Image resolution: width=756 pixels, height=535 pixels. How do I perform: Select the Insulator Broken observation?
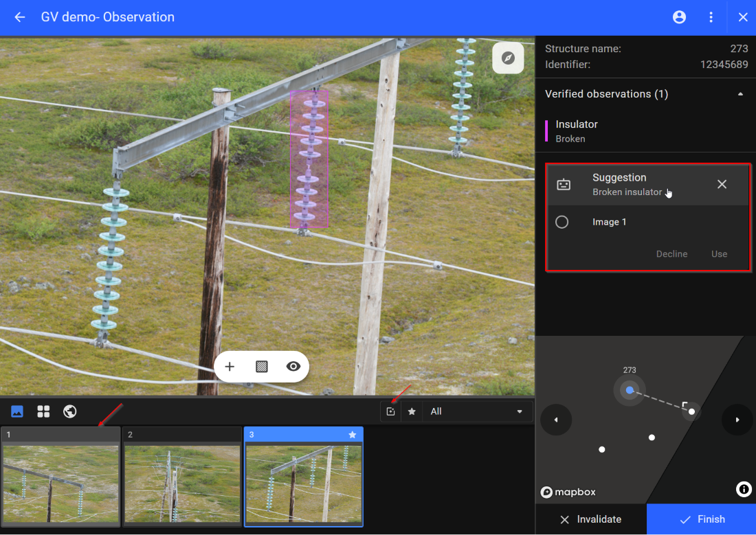(x=577, y=130)
